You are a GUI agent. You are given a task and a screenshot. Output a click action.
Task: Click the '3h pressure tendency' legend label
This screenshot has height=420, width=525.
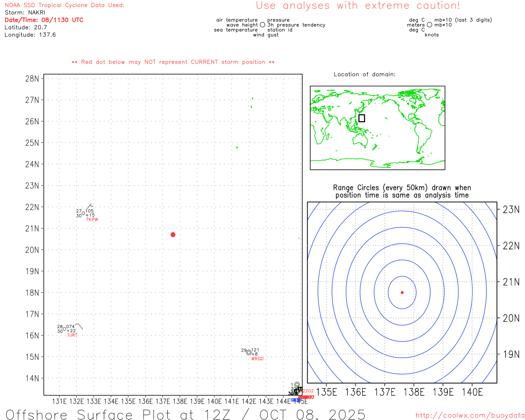(x=297, y=25)
